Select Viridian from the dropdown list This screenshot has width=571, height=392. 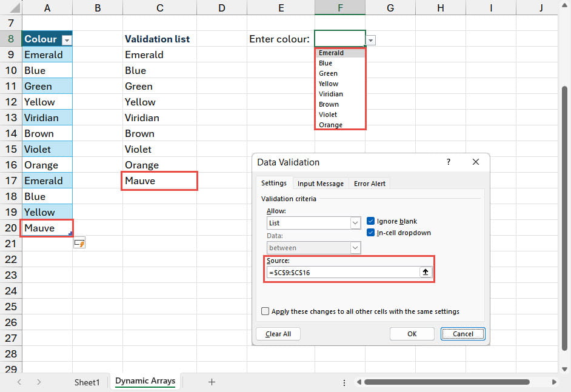[331, 94]
